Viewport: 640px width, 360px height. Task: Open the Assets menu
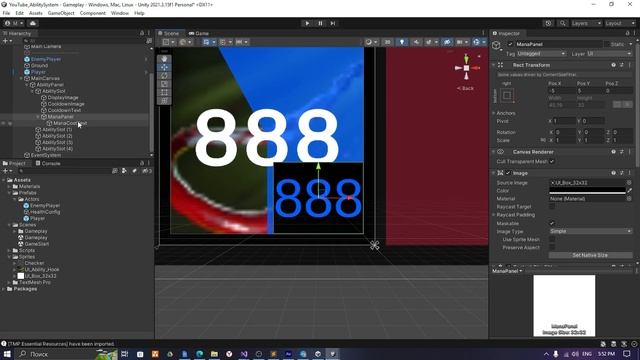(36, 13)
